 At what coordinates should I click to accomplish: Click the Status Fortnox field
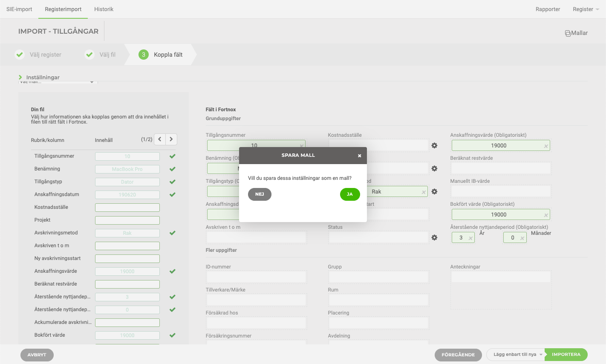[378, 237]
